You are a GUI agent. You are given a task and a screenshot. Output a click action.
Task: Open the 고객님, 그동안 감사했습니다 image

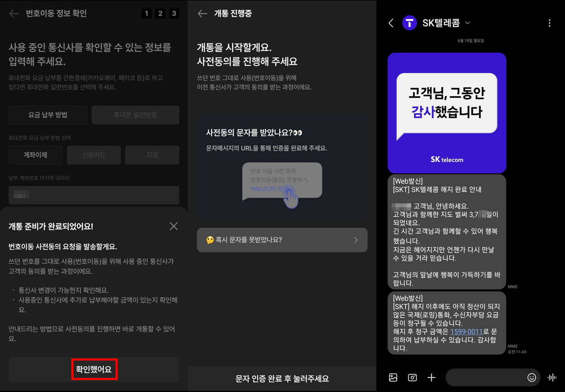pos(447,113)
